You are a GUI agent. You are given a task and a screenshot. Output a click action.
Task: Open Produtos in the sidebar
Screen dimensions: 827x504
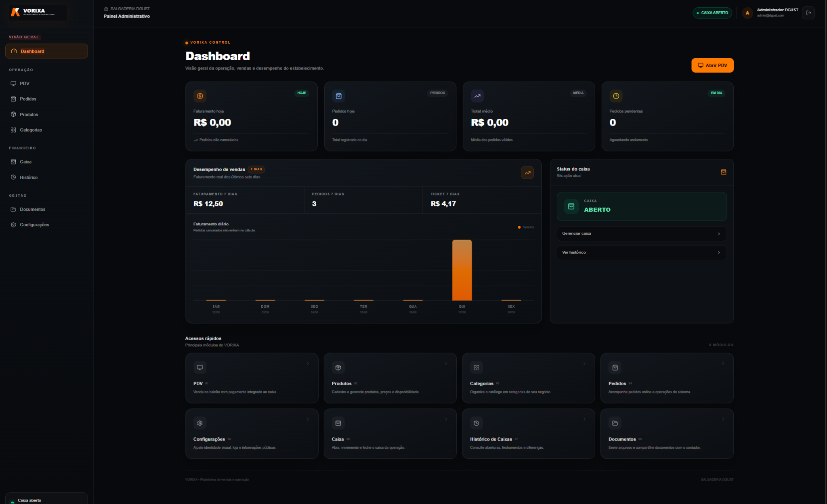[x=46, y=115]
